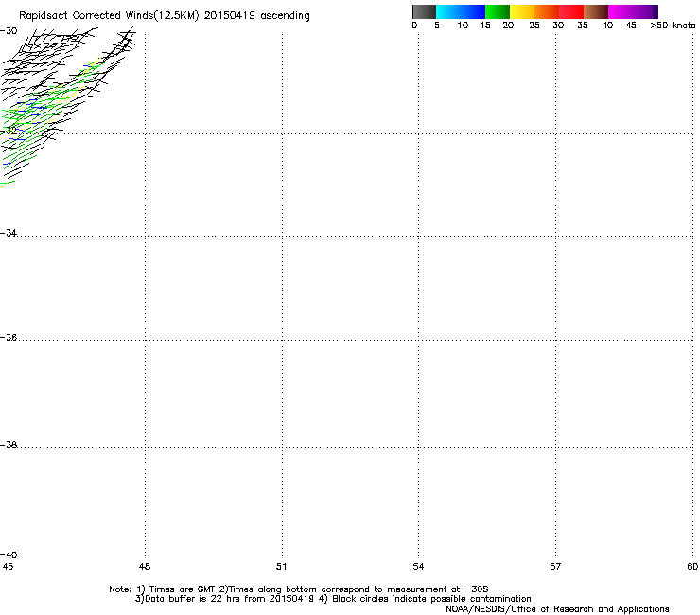This screenshot has width=700, height=615.
Task: Select the green 15-20 knots color band
Action: pos(498,11)
